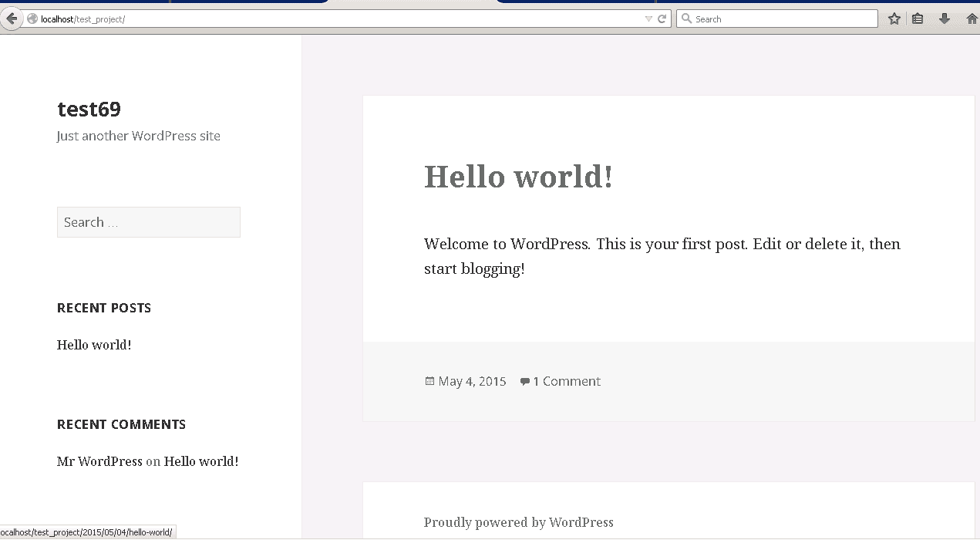Click the RECENT COMMENTS heading
This screenshot has height=540, width=980.
coord(121,424)
